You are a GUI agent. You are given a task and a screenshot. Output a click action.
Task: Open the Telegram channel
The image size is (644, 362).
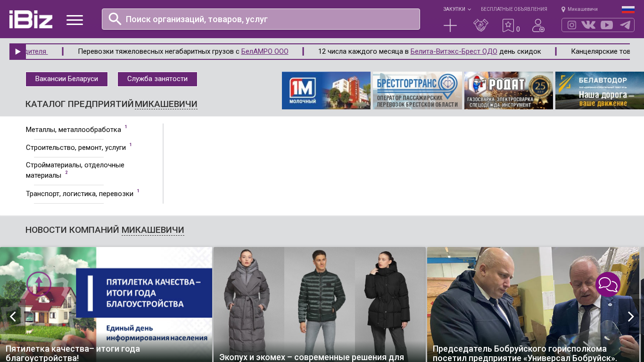tap(625, 25)
